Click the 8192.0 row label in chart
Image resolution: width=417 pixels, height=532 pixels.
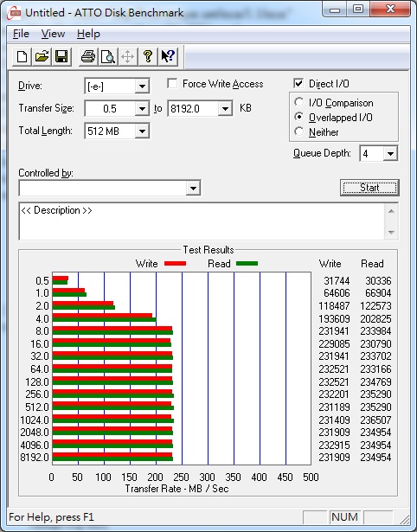point(35,458)
